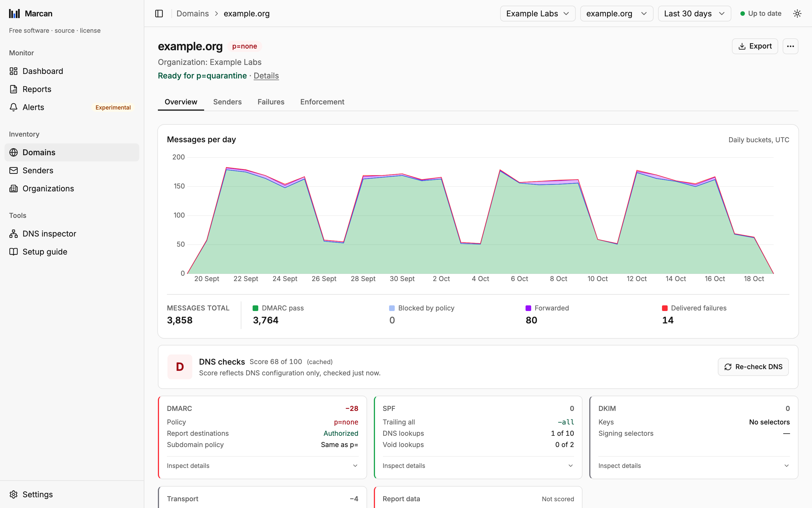Click the D grade badge for DNS checks

pyautogui.click(x=180, y=367)
